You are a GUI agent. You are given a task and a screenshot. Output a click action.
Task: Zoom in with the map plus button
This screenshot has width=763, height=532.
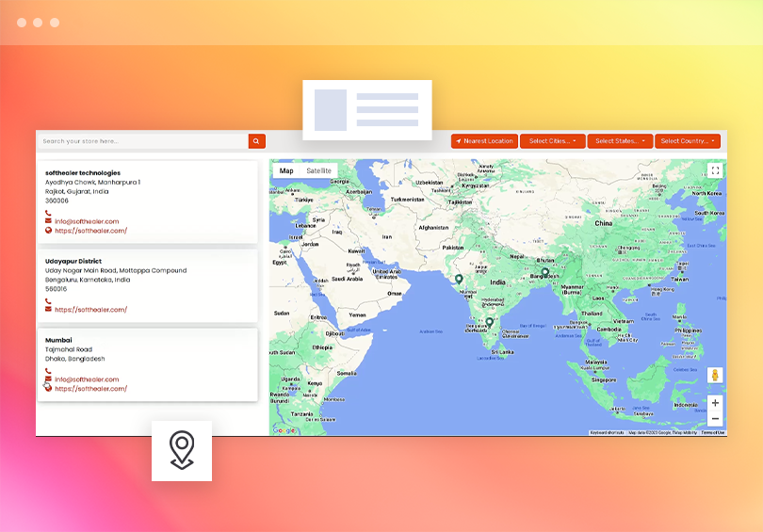715,403
